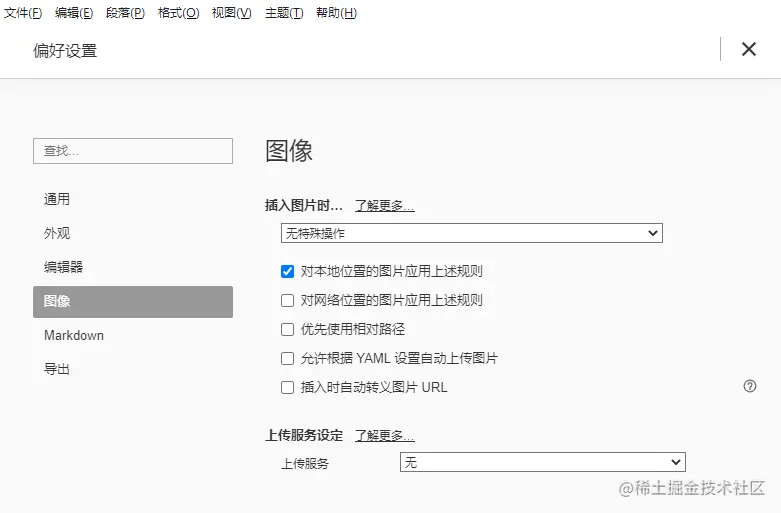Open 了解更多 link beside 上传服务设定
The height and width of the screenshot is (513, 781).
pyautogui.click(x=385, y=435)
